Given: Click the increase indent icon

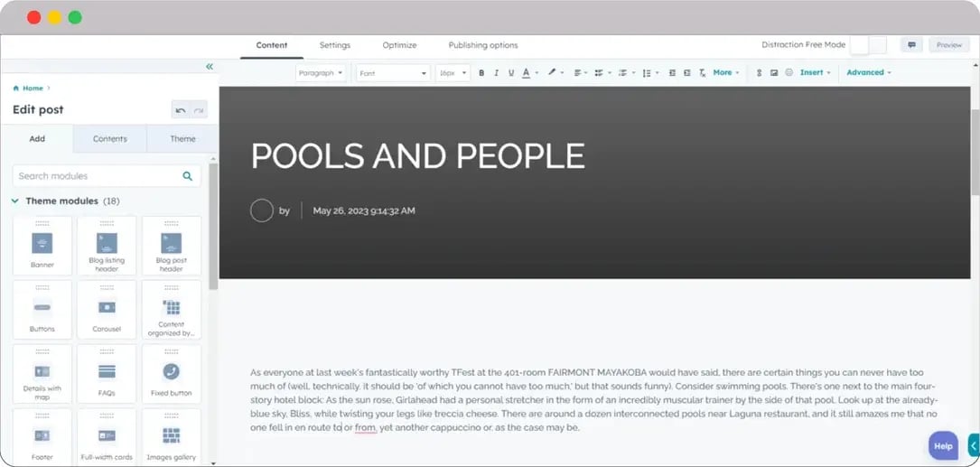Looking at the screenshot, I should (686, 72).
